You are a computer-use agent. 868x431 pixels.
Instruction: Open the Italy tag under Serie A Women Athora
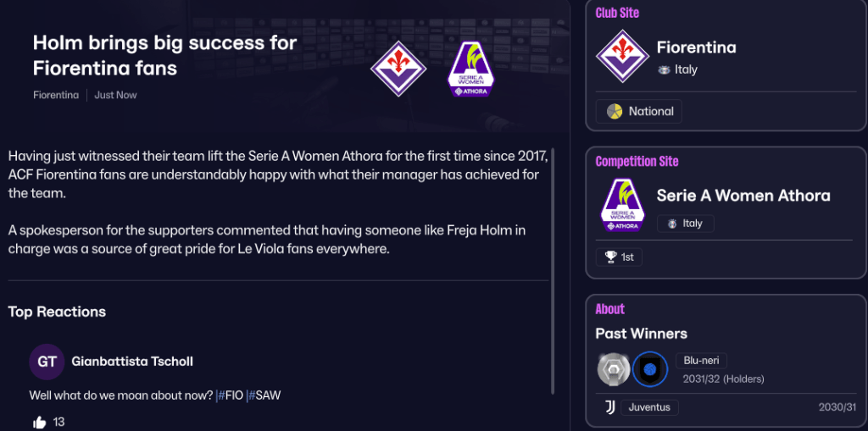click(686, 224)
